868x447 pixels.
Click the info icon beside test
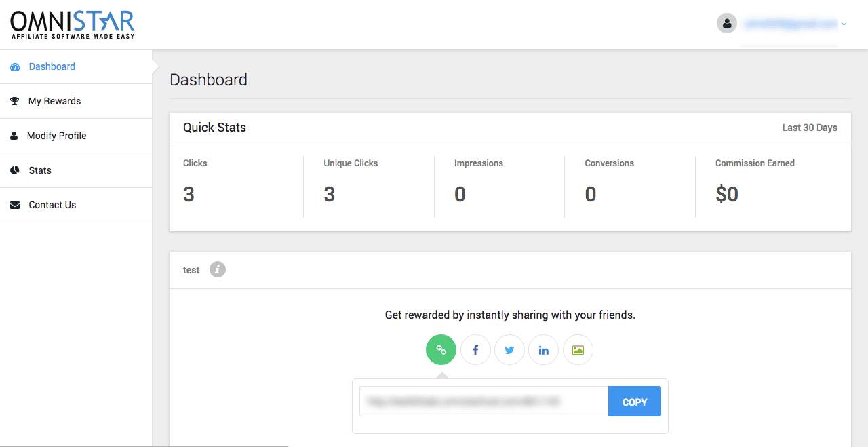pos(217,269)
